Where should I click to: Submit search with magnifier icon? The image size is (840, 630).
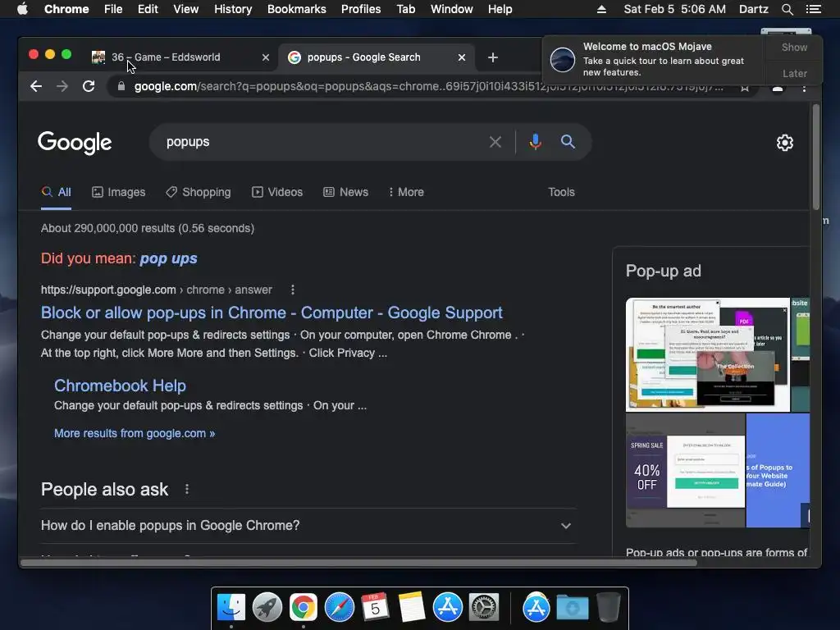[x=568, y=142]
